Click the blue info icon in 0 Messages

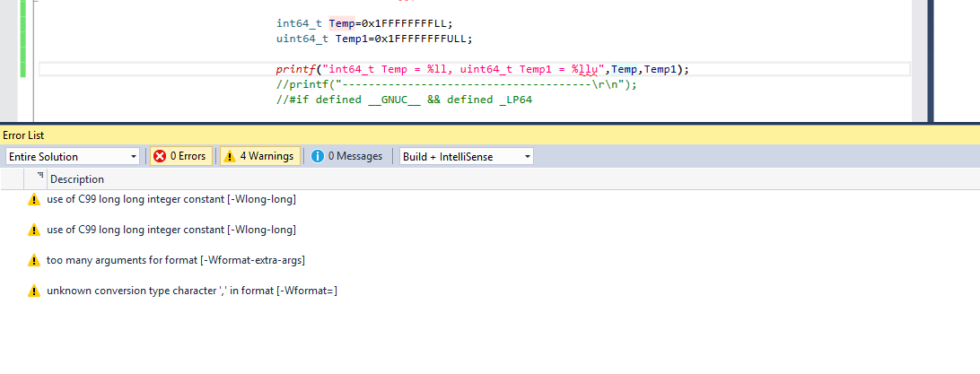coord(317,156)
